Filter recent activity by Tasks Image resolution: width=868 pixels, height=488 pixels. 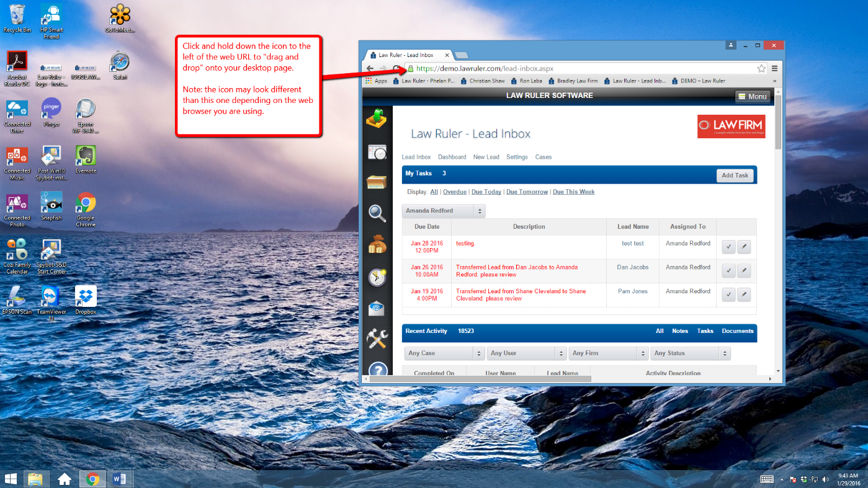(x=705, y=331)
